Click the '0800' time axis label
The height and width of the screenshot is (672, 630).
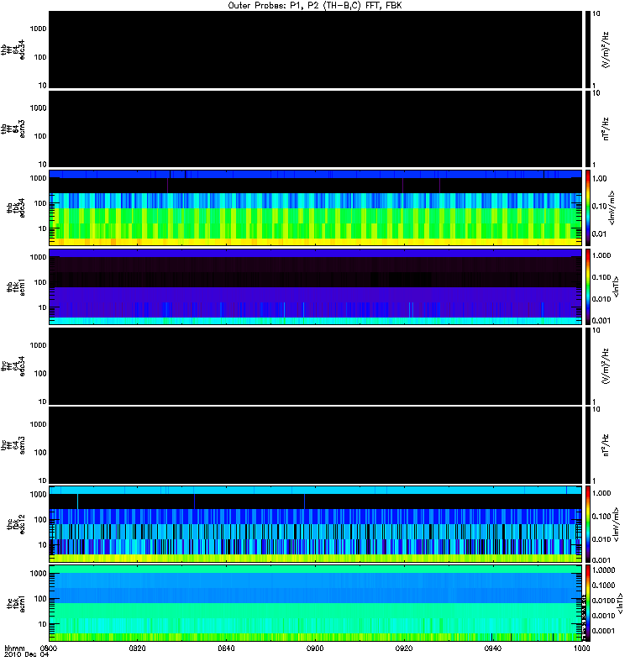click(x=49, y=648)
